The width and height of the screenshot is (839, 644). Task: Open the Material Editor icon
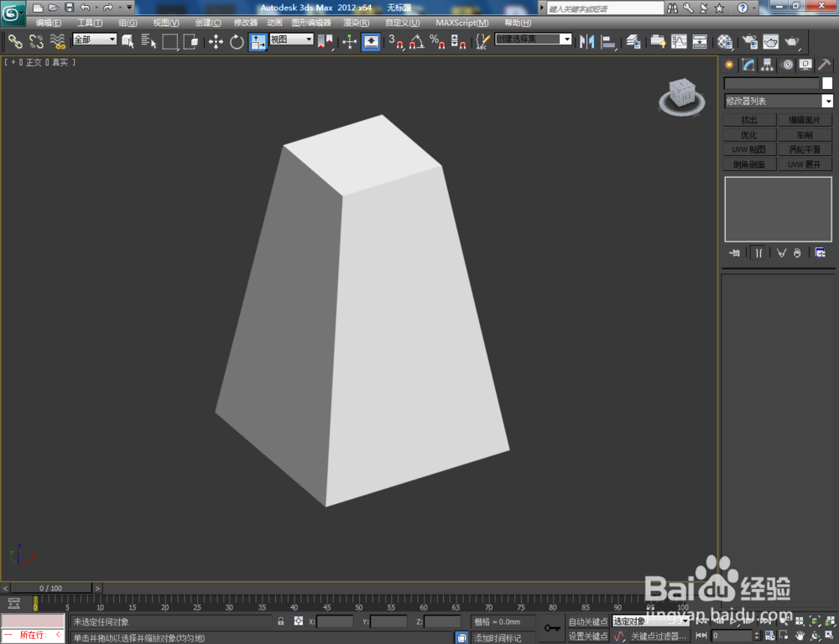[724, 42]
